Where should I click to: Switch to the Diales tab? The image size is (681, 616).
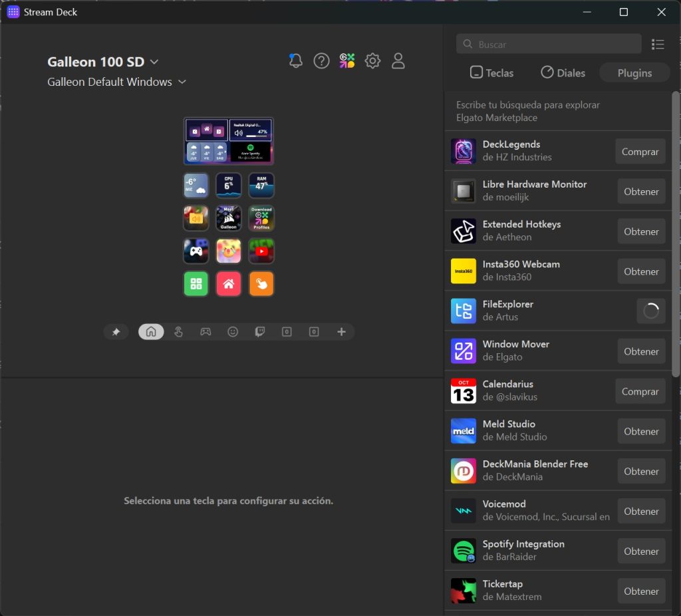point(563,73)
